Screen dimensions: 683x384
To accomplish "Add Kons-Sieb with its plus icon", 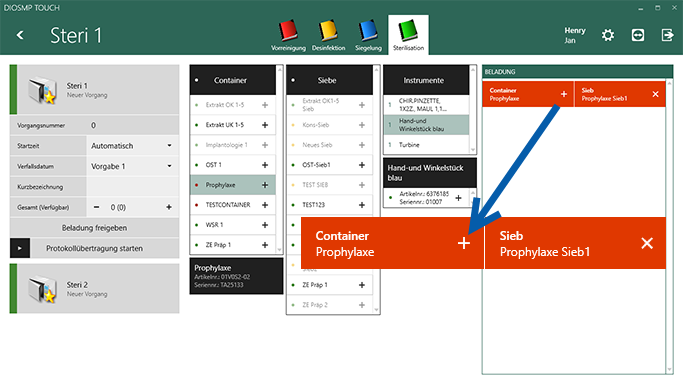I will click(x=362, y=125).
